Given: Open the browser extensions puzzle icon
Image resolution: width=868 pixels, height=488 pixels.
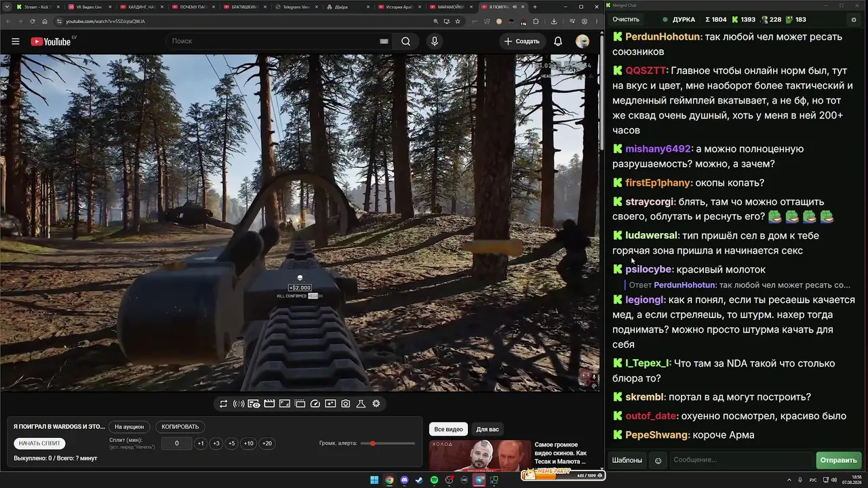Looking at the screenshot, I should coord(536,21).
